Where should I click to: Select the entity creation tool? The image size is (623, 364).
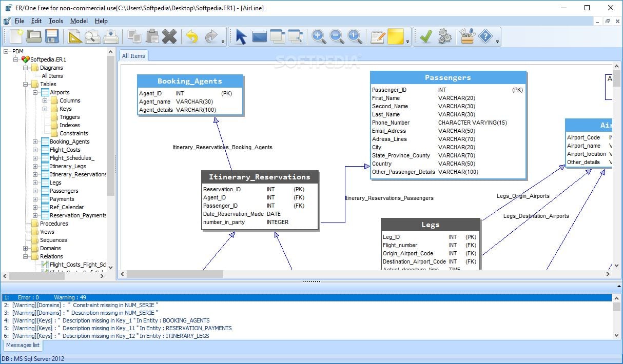(x=259, y=36)
